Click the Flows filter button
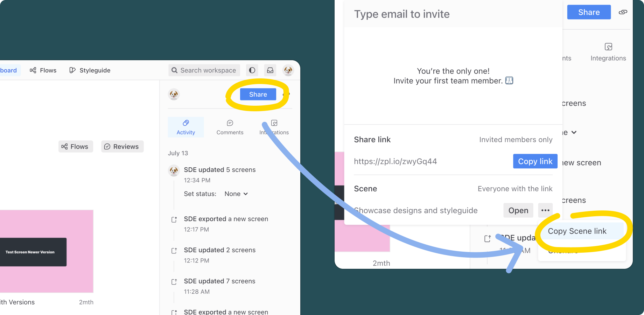The width and height of the screenshot is (644, 315). [x=76, y=147]
